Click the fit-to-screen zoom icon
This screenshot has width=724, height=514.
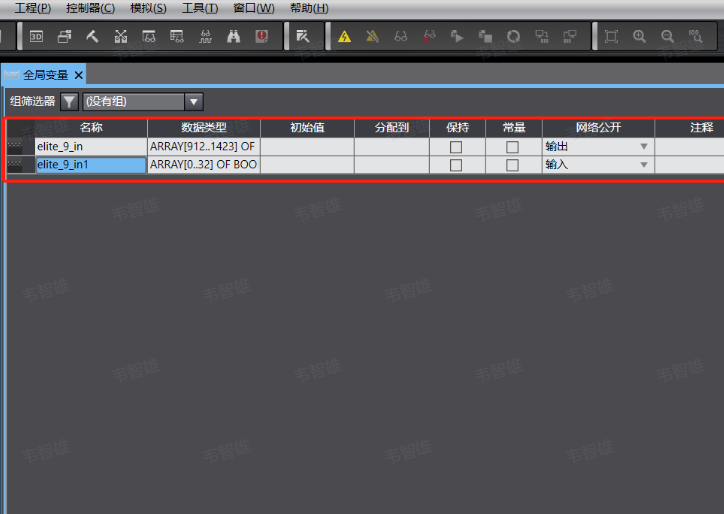(611, 36)
